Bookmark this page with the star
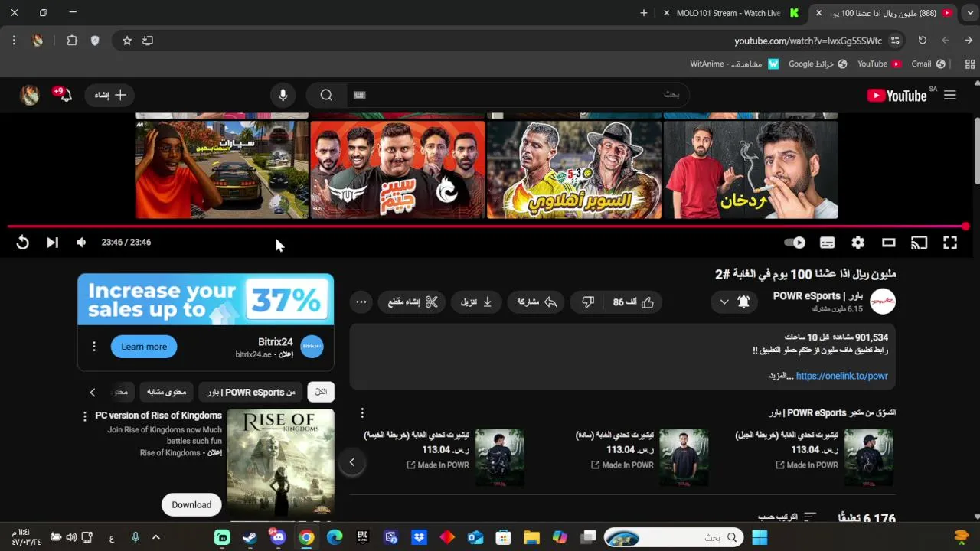The image size is (980, 551). point(127,41)
